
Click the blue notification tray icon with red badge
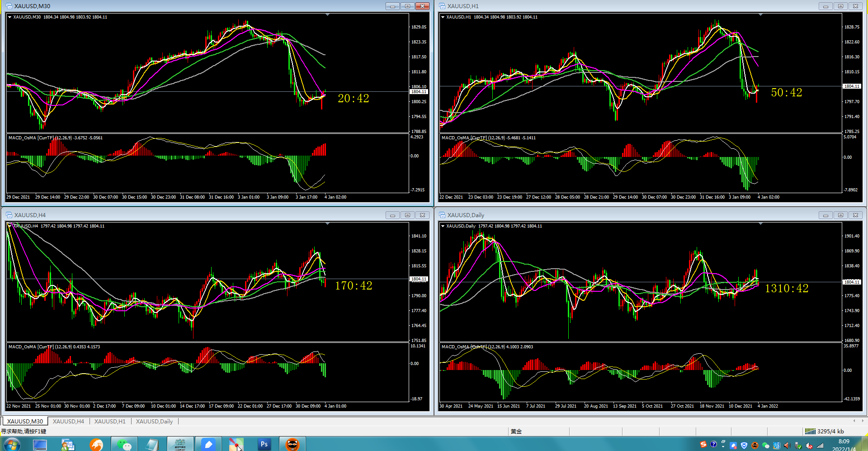click(x=733, y=445)
